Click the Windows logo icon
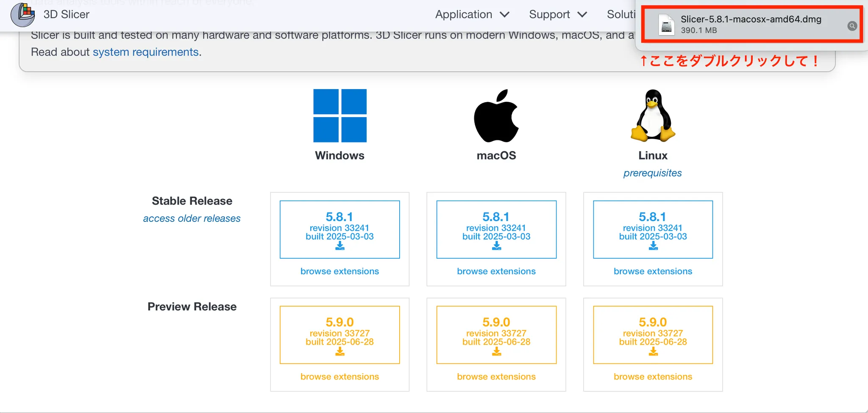Screen dimensions: 868x413 coord(340,115)
